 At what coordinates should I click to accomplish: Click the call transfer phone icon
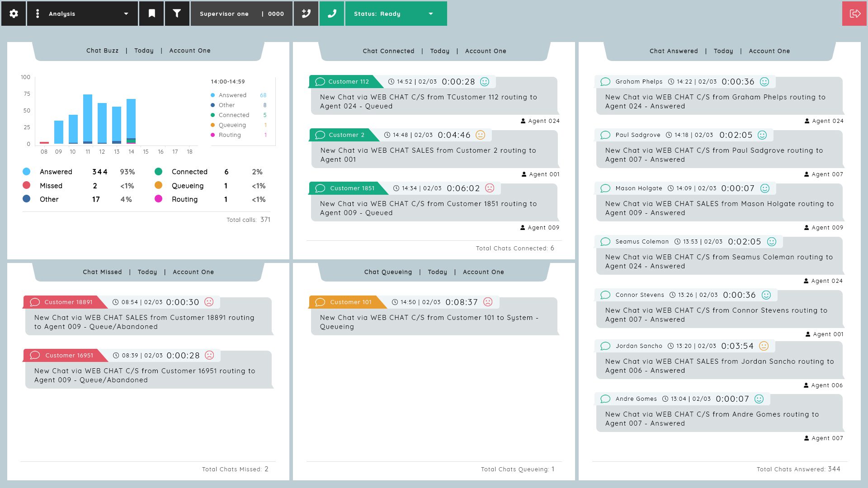[x=306, y=14]
